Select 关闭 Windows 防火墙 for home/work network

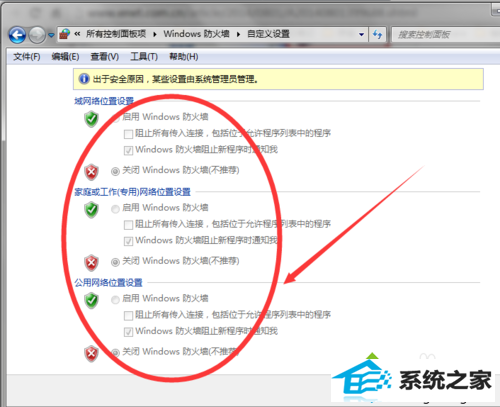point(115,262)
